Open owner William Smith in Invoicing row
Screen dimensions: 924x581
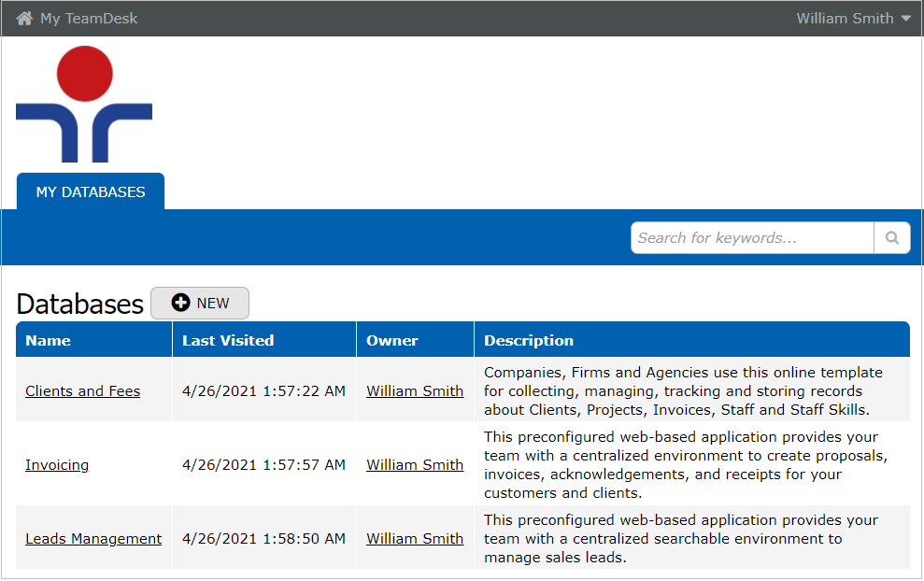click(x=415, y=465)
